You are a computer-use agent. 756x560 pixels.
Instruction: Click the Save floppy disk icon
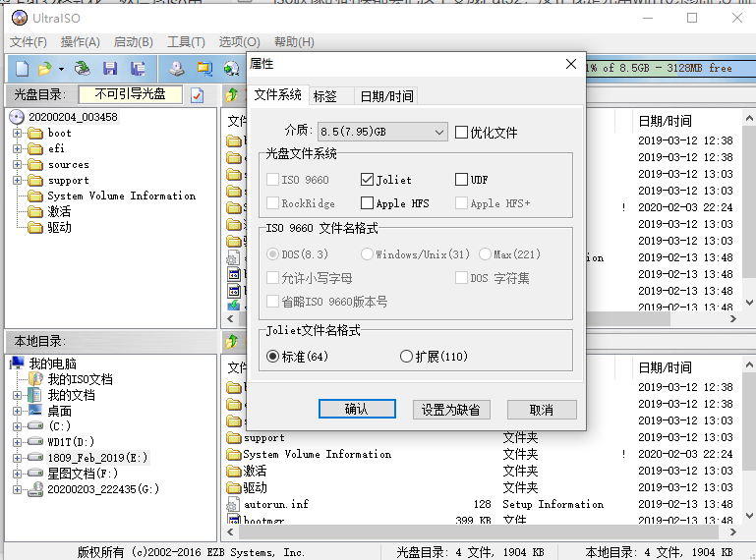[x=110, y=69]
